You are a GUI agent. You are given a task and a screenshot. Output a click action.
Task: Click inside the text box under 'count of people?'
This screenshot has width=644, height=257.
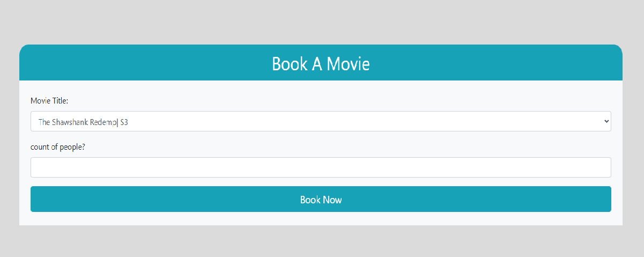(x=321, y=167)
